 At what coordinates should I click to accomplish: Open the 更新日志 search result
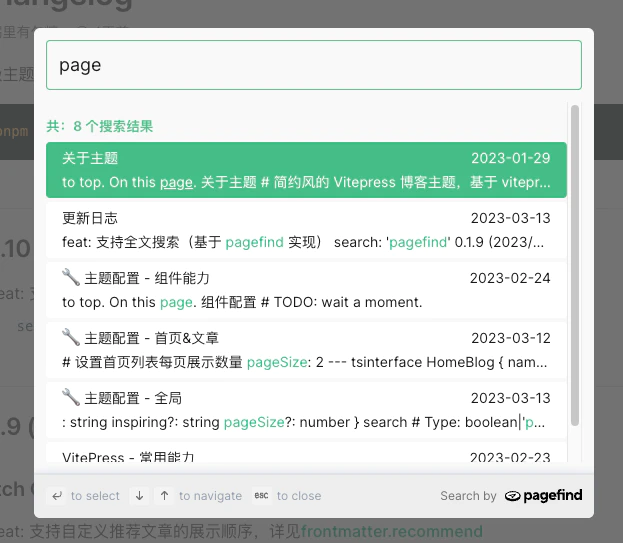tap(306, 229)
